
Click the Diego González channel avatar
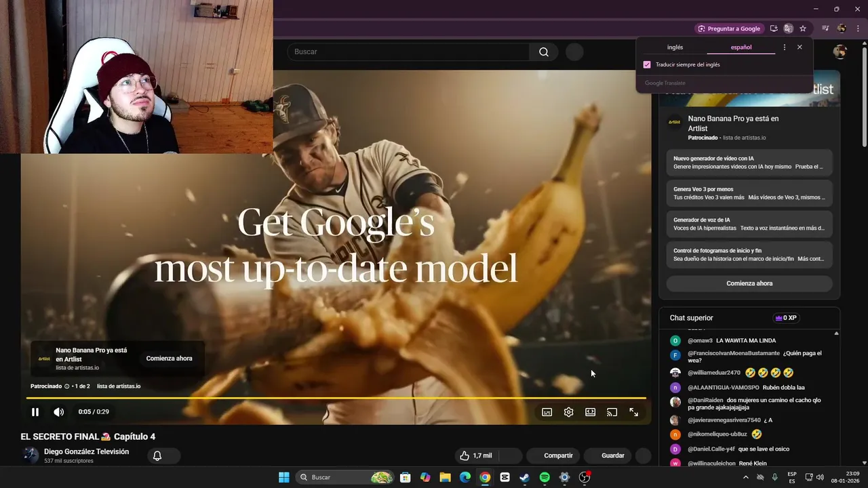(31, 455)
